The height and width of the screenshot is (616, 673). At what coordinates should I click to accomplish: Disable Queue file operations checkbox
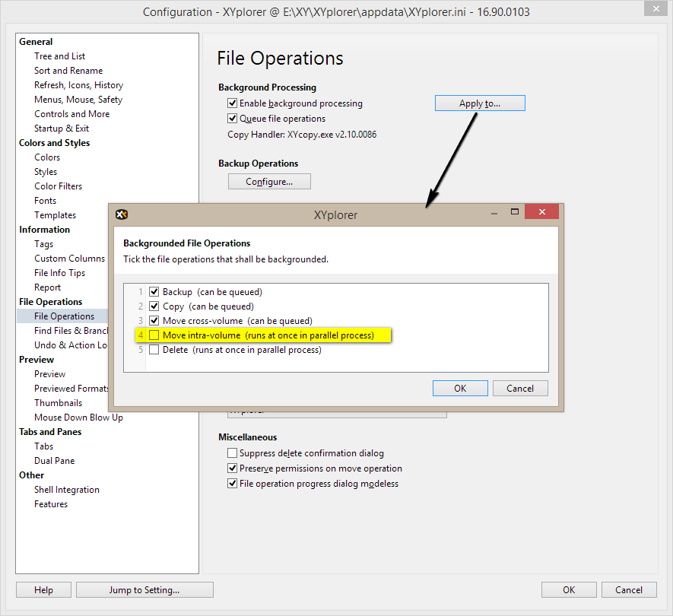(233, 119)
